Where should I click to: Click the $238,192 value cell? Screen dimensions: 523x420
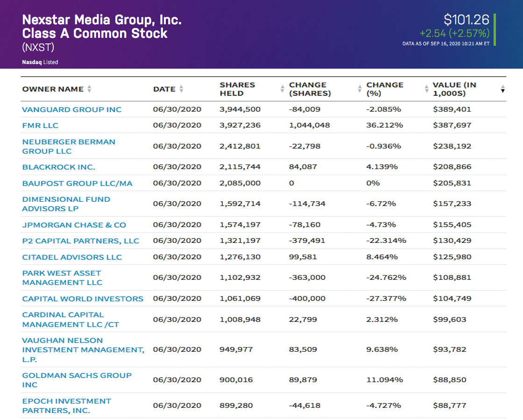(452, 146)
